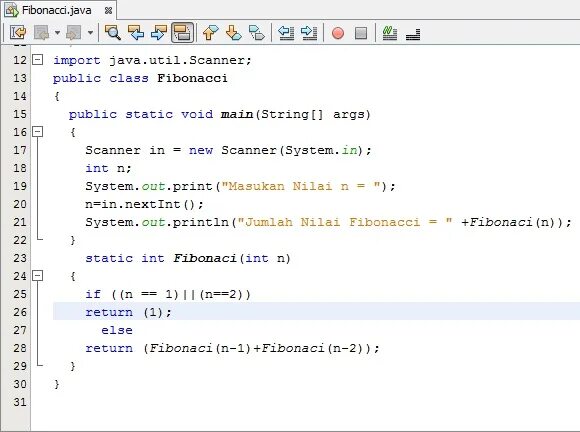Screen dimensions: 580x432
Task: Uncomment selected lines icon
Action: (x=413, y=34)
